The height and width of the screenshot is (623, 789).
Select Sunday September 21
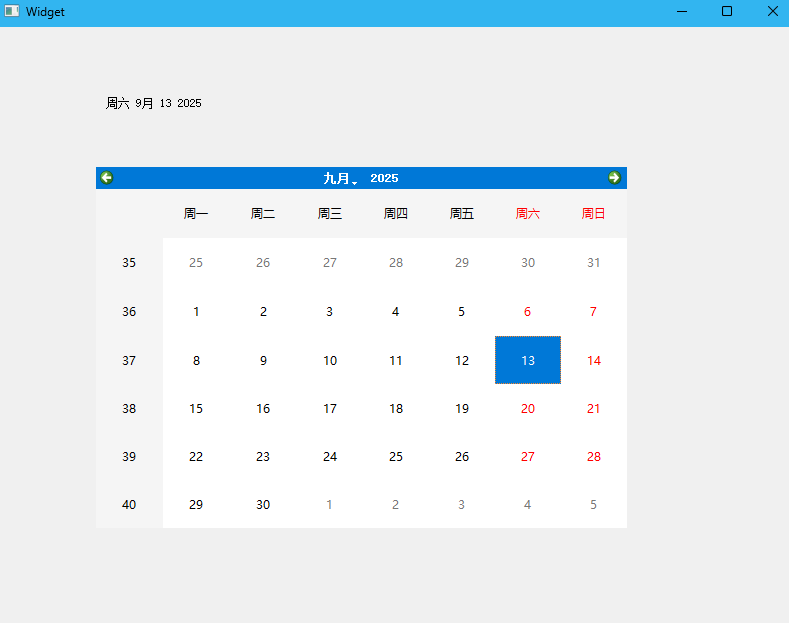594,409
